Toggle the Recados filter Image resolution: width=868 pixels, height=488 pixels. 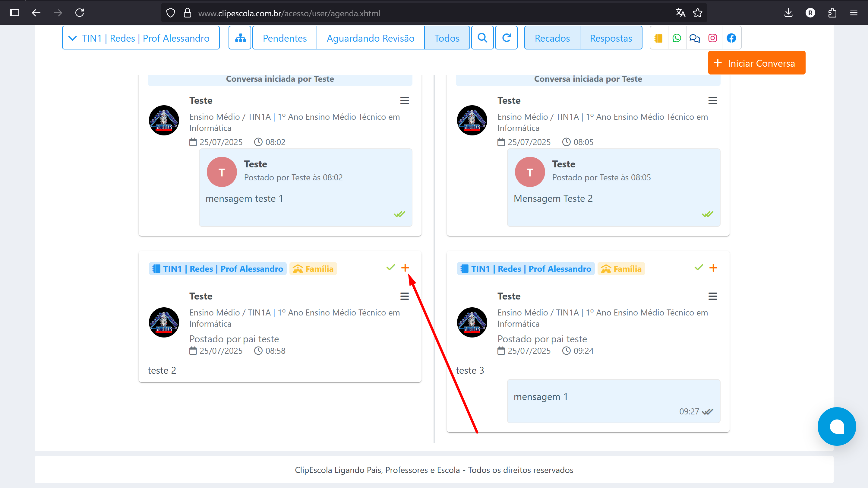point(552,38)
